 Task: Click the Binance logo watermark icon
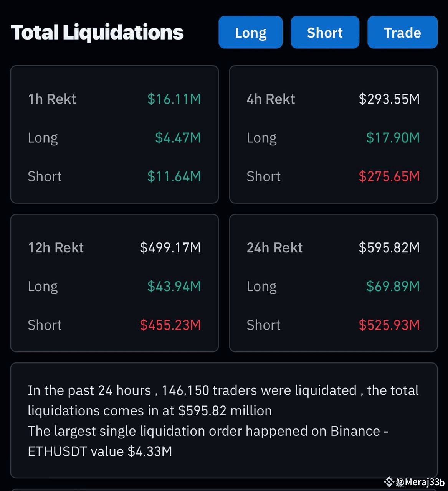389,482
